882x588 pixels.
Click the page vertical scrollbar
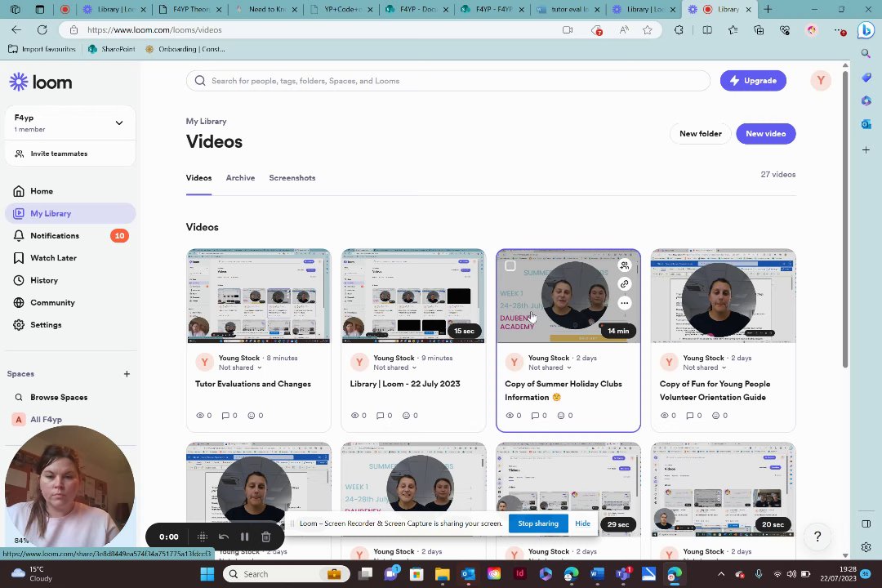[845, 220]
